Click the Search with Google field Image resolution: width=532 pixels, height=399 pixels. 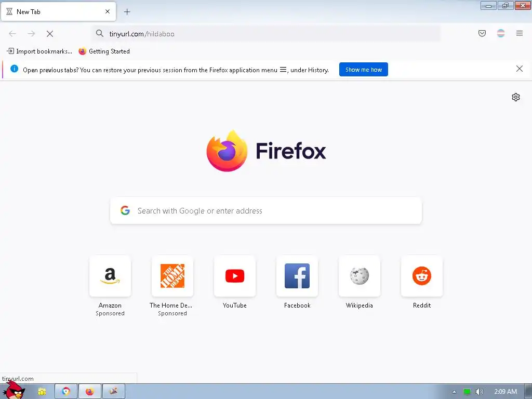pos(266,211)
